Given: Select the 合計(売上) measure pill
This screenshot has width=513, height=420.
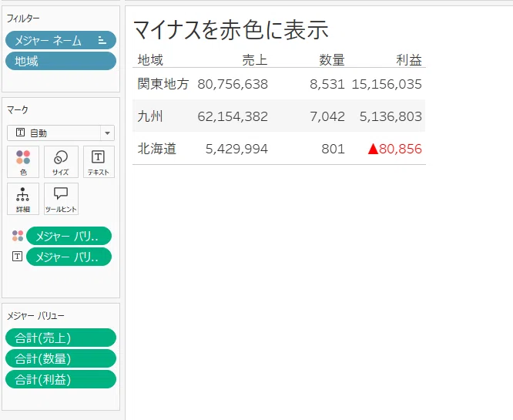Looking at the screenshot, I should click(61, 338).
